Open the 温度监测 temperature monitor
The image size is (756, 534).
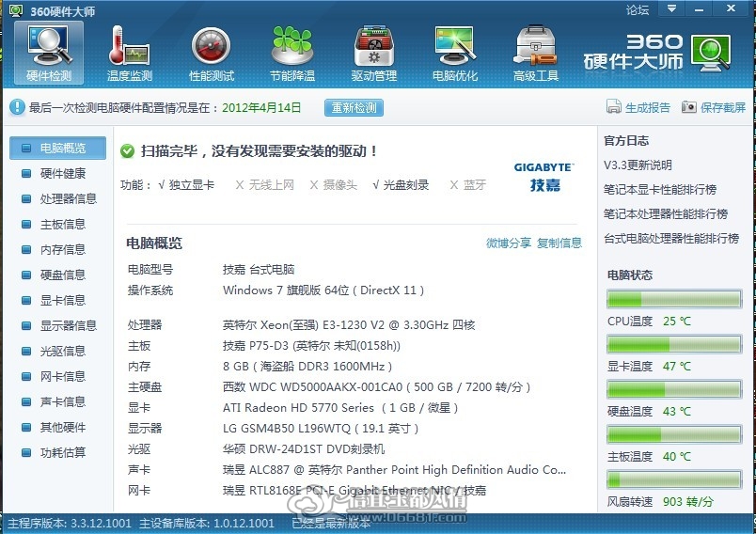coord(130,53)
